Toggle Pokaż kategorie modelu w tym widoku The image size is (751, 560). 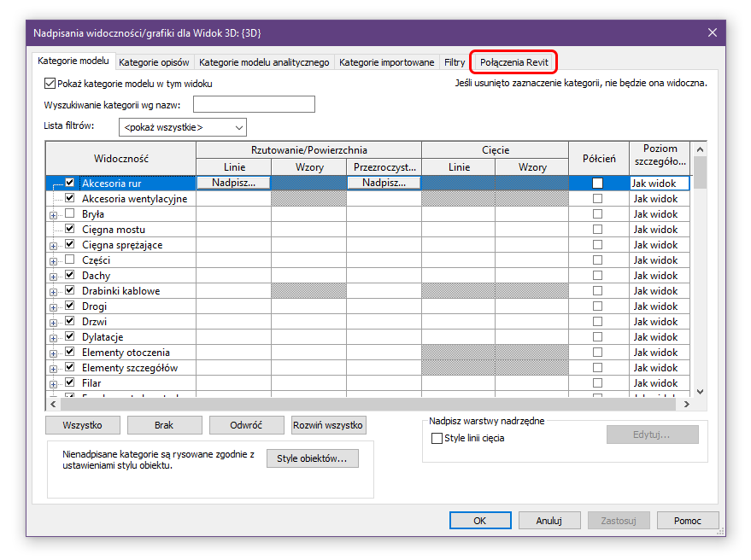point(50,84)
